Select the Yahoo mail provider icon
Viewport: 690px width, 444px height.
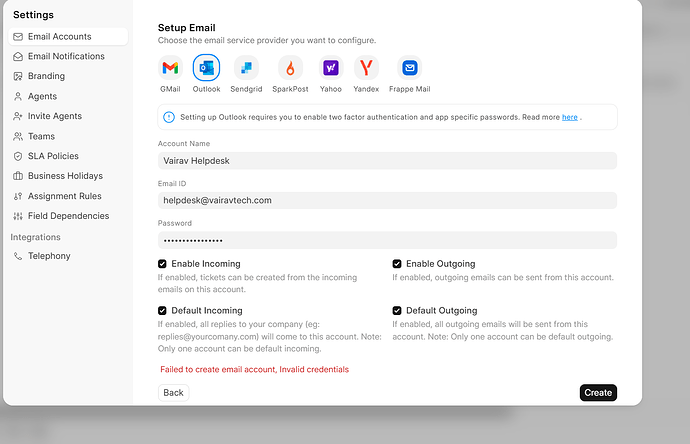330,68
